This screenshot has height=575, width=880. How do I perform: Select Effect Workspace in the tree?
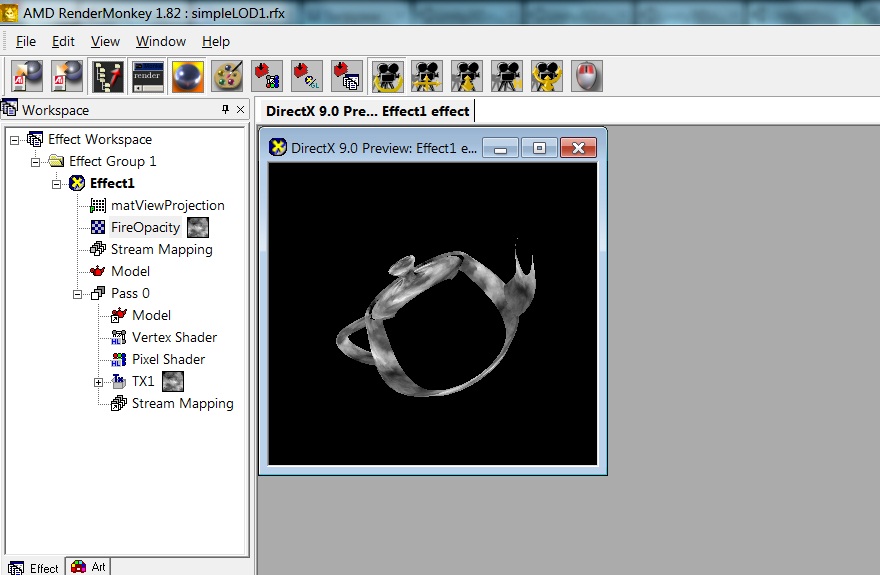tap(100, 139)
